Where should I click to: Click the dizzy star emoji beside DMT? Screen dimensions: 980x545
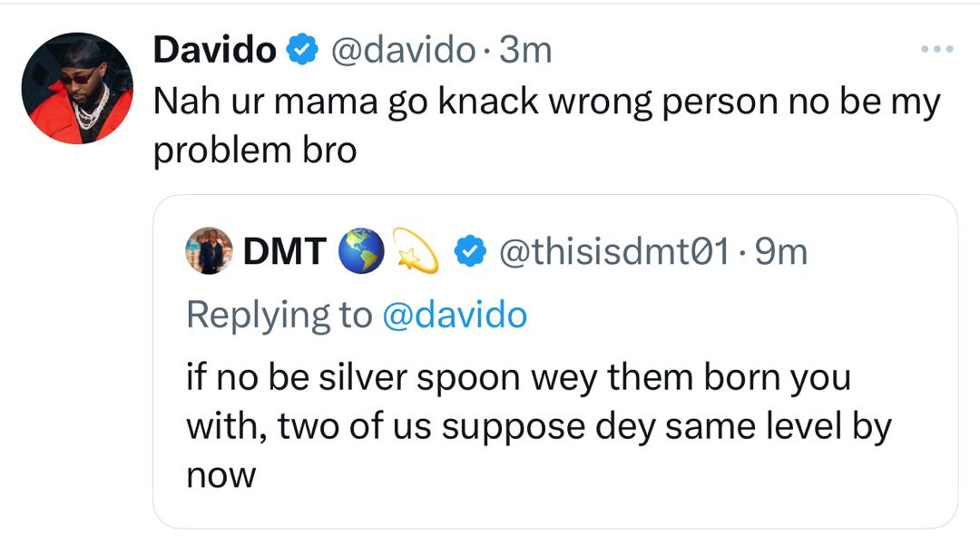click(x=416, y=252)
